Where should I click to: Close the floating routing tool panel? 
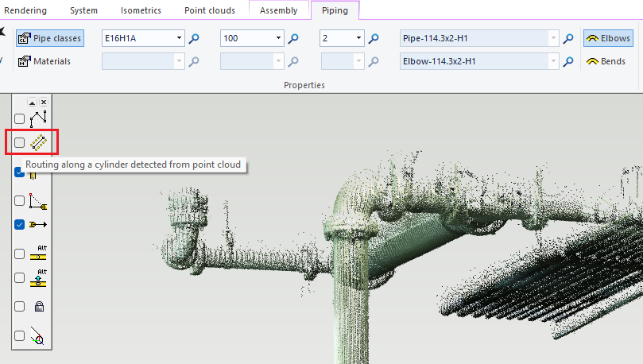44,103
